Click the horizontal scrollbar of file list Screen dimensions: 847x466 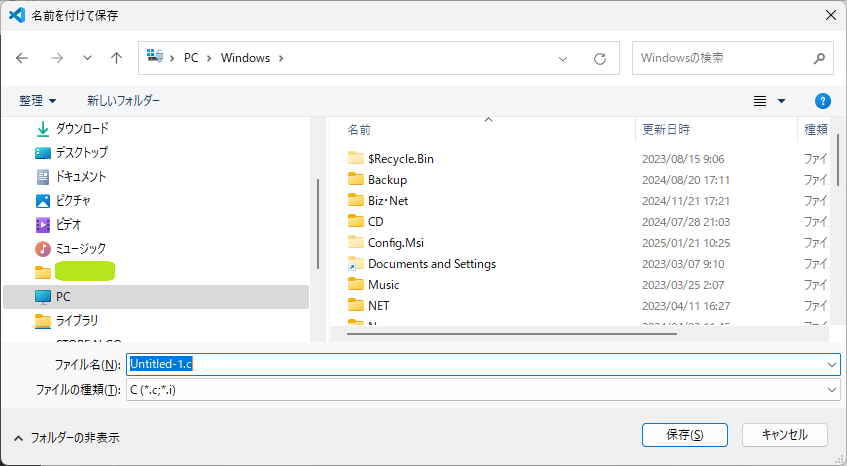(512, 334)
